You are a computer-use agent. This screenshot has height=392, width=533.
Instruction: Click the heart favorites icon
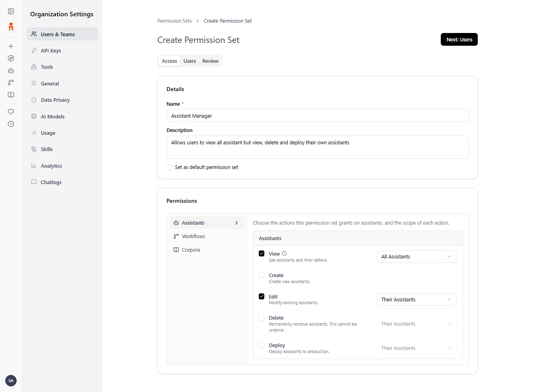pos(11,112)
